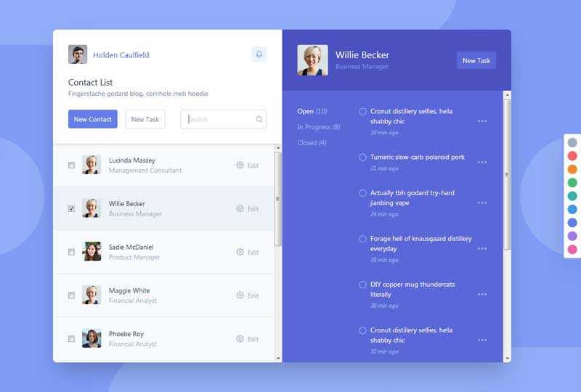Click New Task button in Willie Becker header
Image resolution: width=581 pixels, height=392 pixels.
(x=476, y=61)
